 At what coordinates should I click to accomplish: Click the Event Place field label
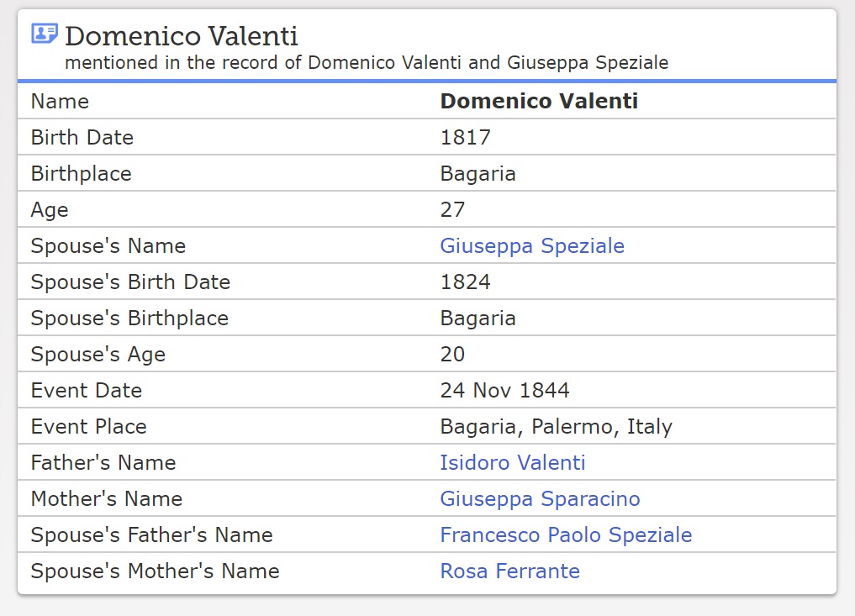point(89,427)
